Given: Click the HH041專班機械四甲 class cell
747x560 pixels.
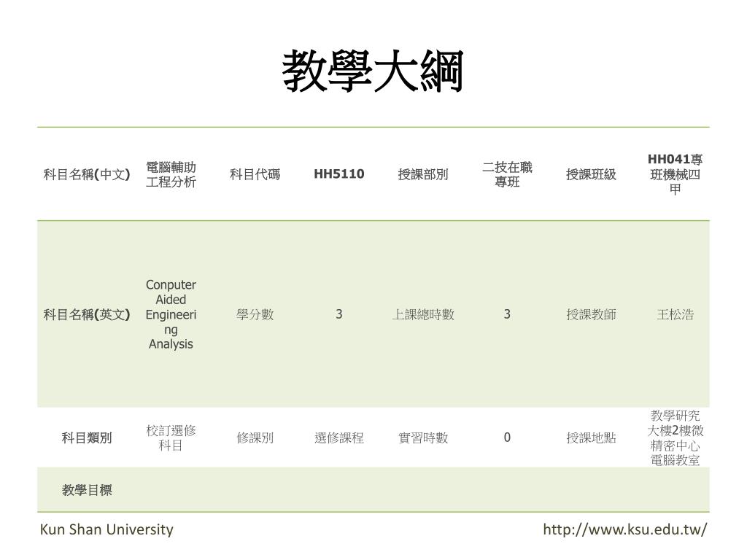Looking at the screenshot, I should 675,174.
